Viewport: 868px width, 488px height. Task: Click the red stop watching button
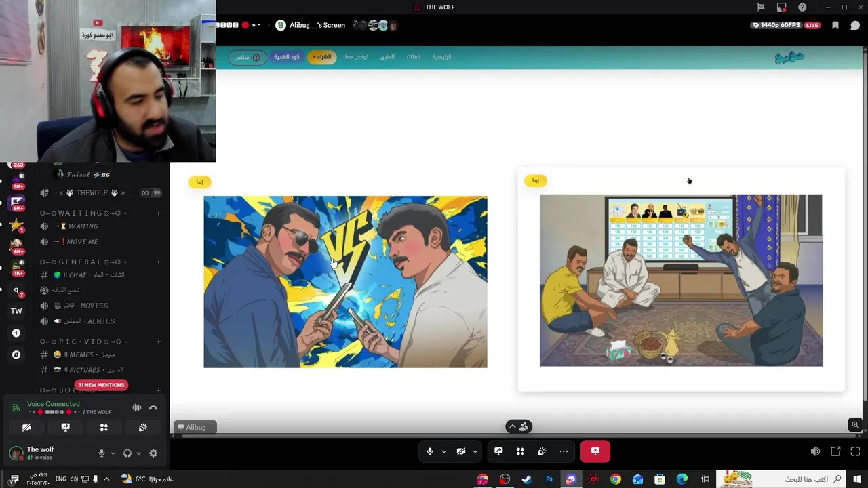[x=595, y=451]
